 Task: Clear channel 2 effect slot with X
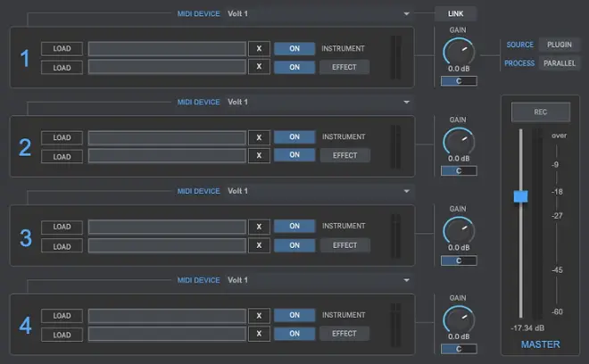pos(259,155)
